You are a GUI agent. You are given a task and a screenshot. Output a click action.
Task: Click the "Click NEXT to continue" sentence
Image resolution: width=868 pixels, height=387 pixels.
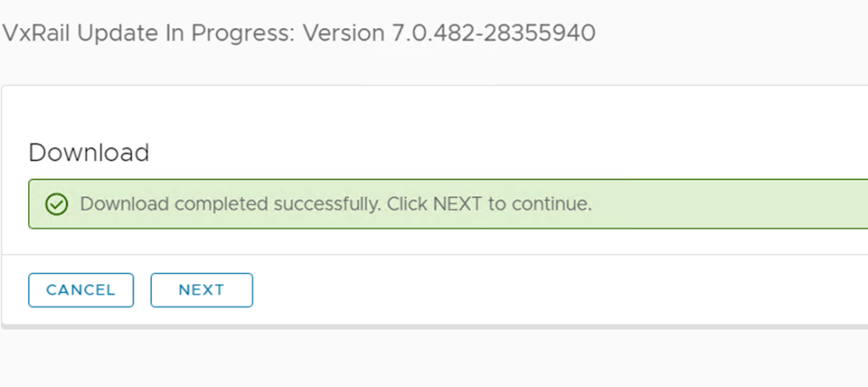click(489, 205)
